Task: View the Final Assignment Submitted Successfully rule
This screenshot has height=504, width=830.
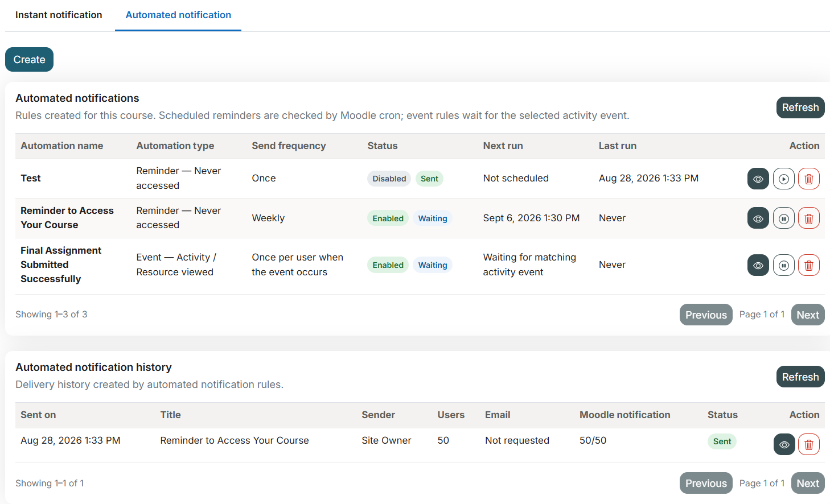Action: (x=758, y=265)
